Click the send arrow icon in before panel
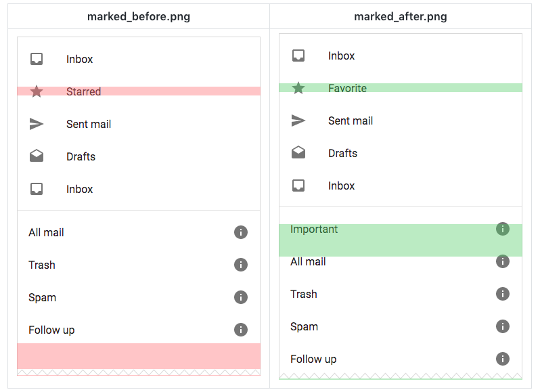The width and height of the screenshot is (540, 392). coord(37,124)
